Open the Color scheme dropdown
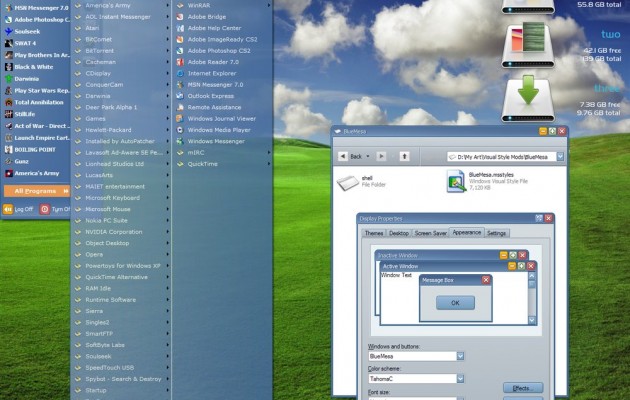 click(x=460, y=379)
